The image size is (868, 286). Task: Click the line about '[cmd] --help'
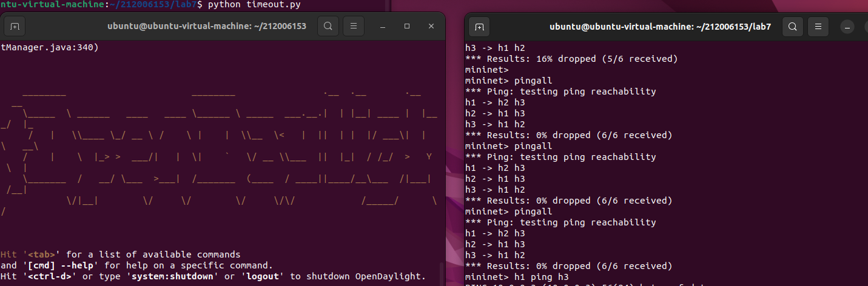[136, 265]
